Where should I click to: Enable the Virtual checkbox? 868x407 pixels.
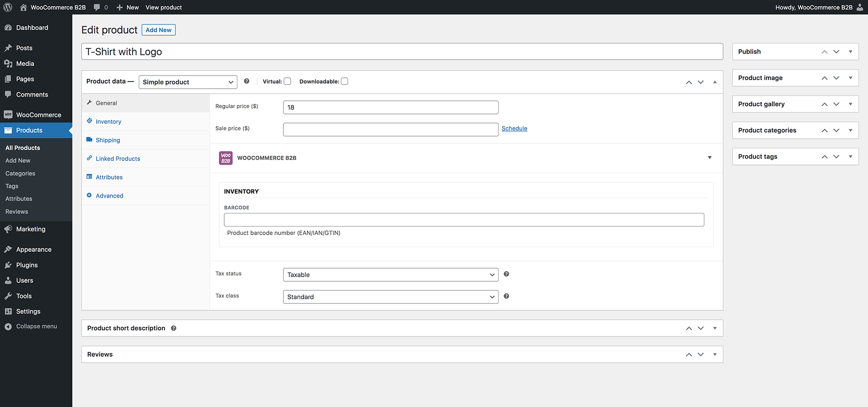288,81
